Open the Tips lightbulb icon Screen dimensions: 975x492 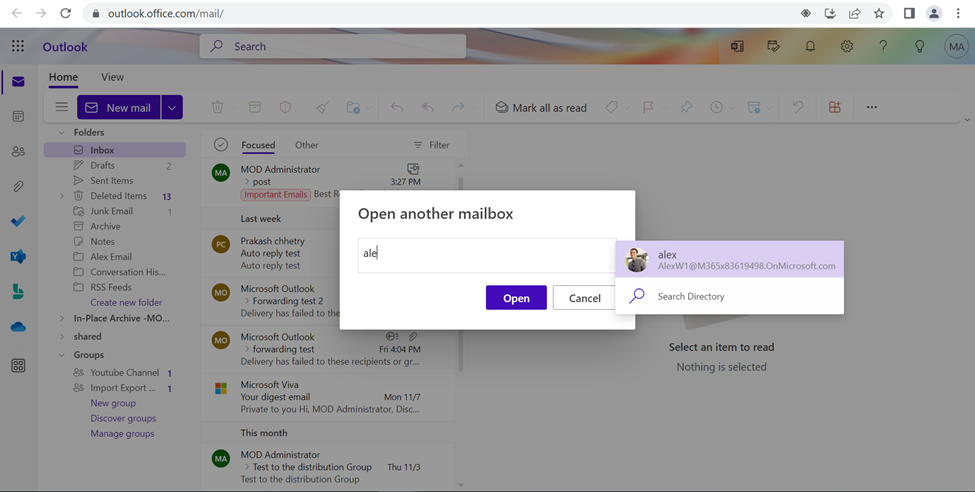pyautogui.click(x=920, y=46)
